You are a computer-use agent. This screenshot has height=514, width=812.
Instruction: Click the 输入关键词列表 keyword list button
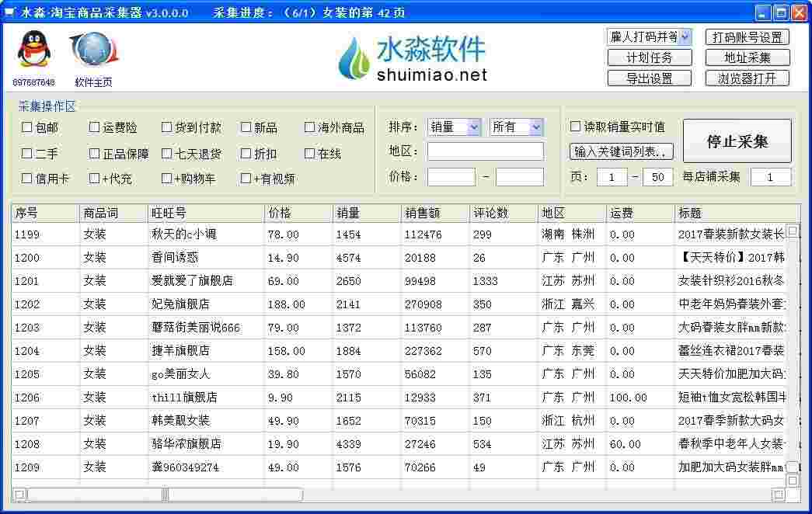click(x=624, y=151)
